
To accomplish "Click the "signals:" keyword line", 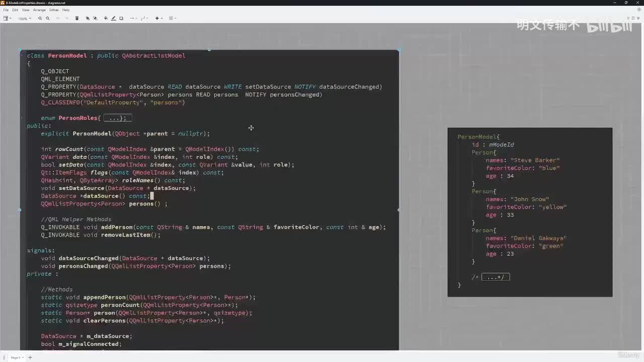I will click(41, 250).
